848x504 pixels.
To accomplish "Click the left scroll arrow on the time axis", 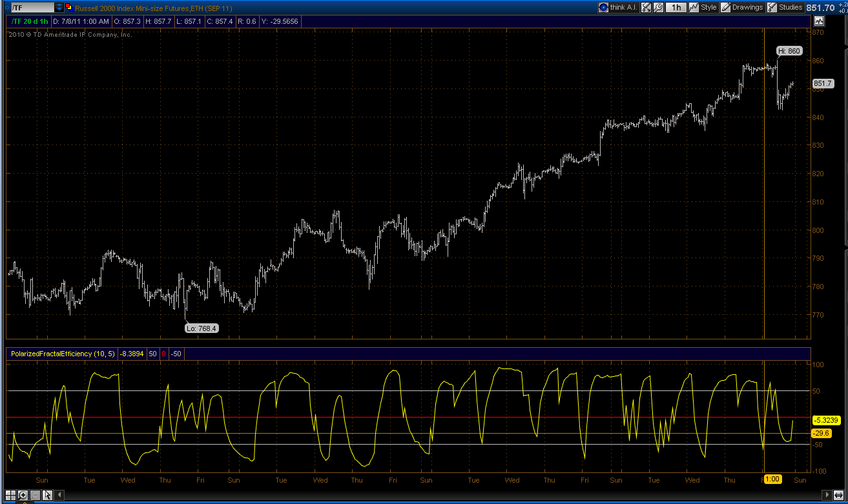I will (60, 495).
